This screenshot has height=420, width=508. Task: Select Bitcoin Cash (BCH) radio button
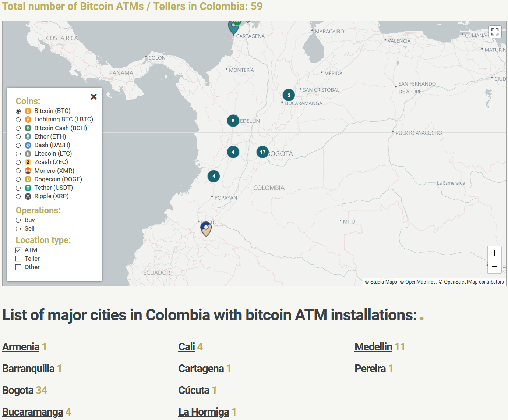pyautogui.click(x=18, y=128)
